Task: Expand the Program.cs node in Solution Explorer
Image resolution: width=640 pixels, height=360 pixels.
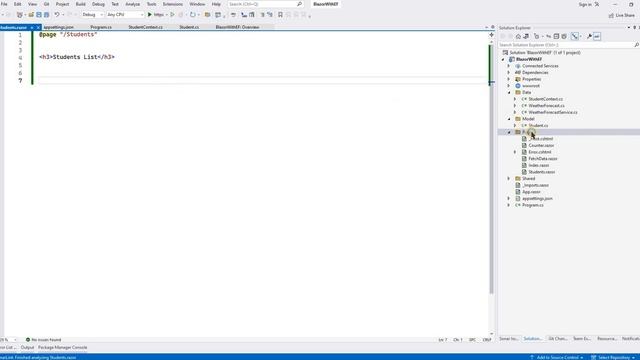Action: point(509,205)
